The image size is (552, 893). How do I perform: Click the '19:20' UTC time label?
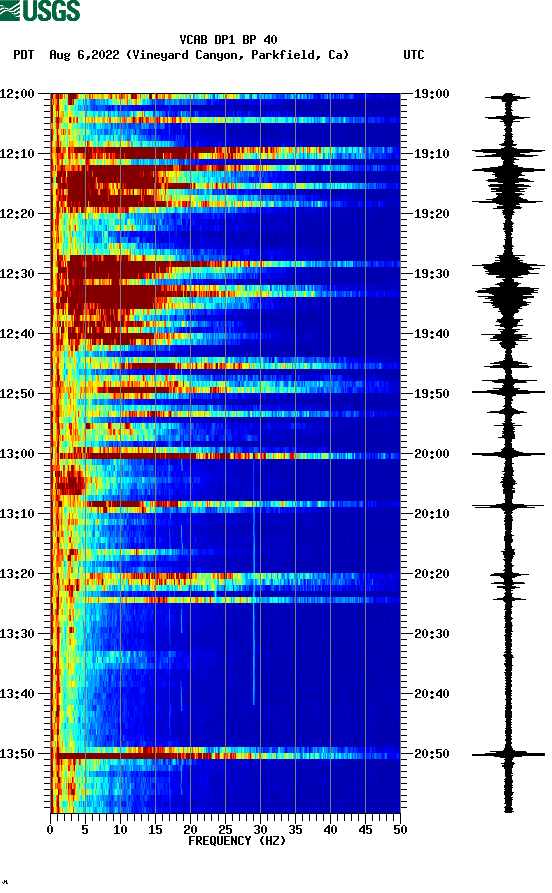432,214
